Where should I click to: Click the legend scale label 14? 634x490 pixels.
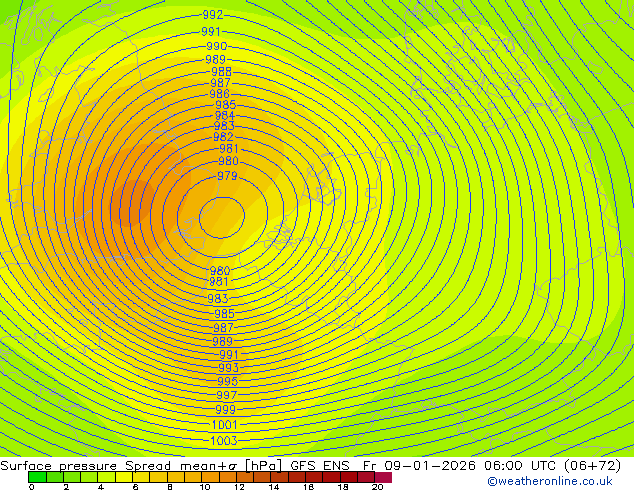point(274,487)
